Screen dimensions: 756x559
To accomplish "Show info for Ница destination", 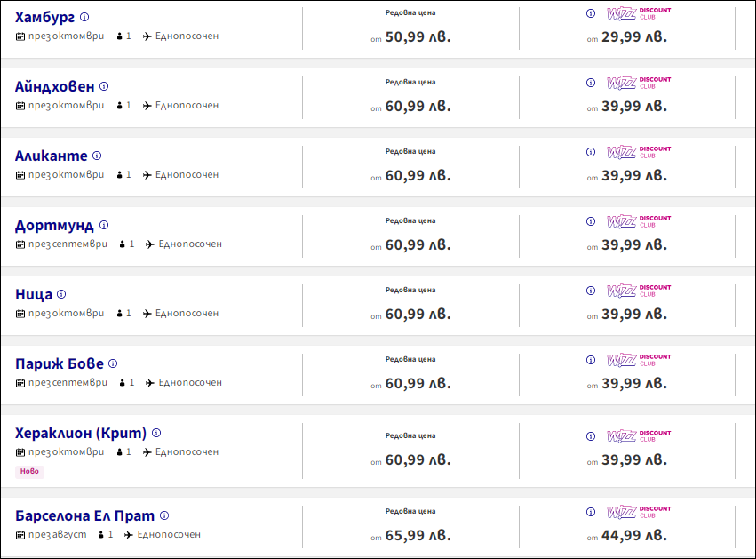I will pos(61,294).
